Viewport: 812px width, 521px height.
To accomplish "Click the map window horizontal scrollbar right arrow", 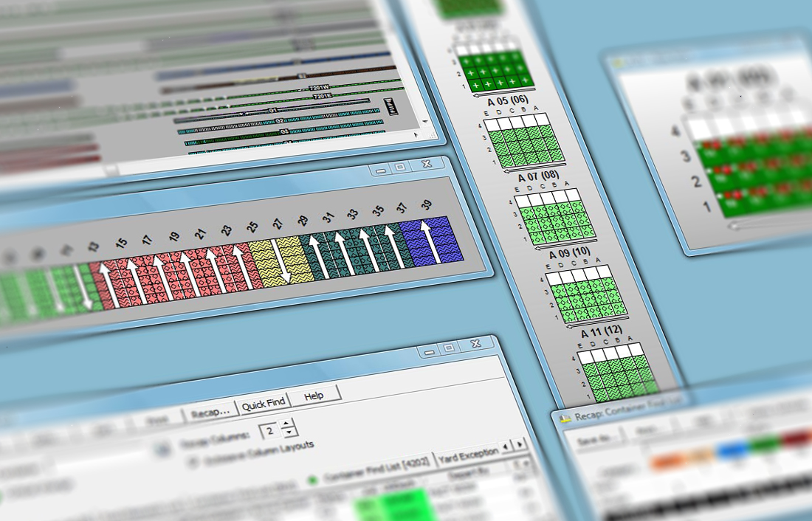I will pyautogui.click(x=416, y=134).
